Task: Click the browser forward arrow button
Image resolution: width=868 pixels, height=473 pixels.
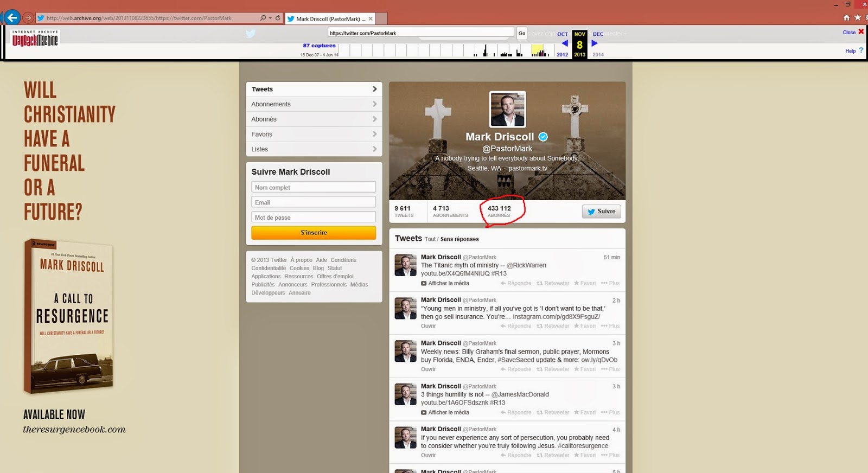Action: pyautogui.click(x=28, y=18)
